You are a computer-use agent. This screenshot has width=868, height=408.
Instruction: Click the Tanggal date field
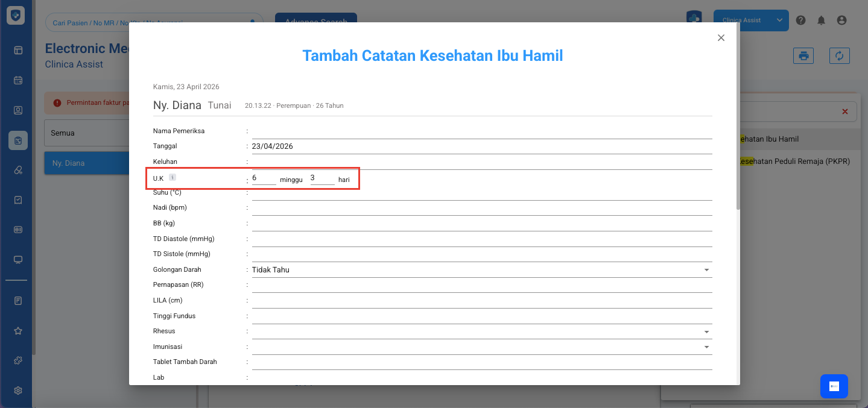tap(481, 146)
